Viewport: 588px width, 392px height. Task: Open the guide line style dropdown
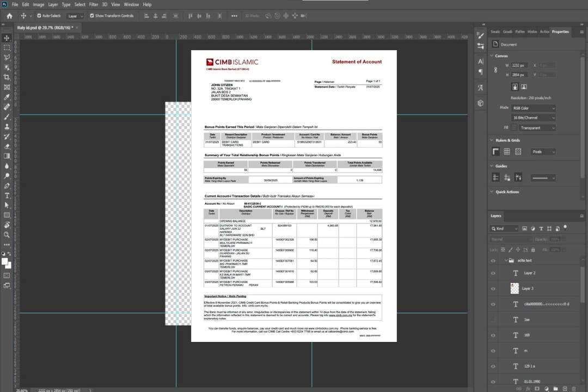(543, 178)
